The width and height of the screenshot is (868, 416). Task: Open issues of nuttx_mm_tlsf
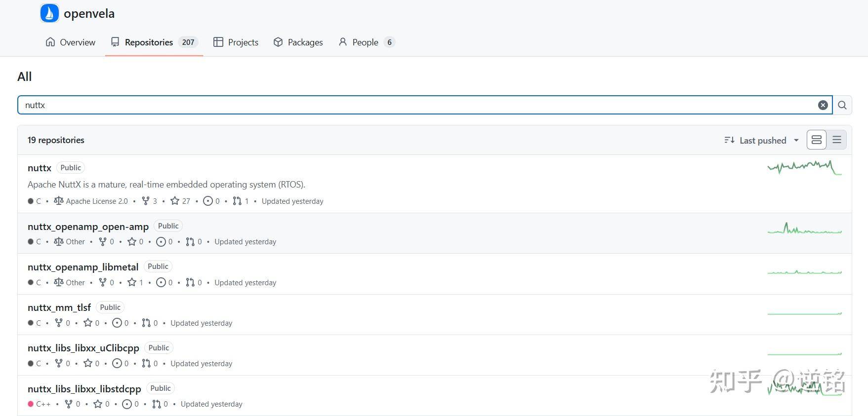tap(121, 323)
